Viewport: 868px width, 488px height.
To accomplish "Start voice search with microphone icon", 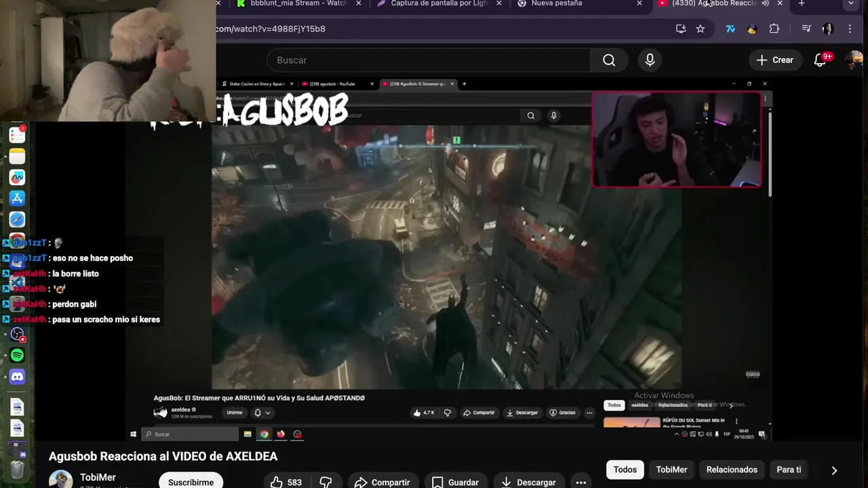I will (650, 60).
